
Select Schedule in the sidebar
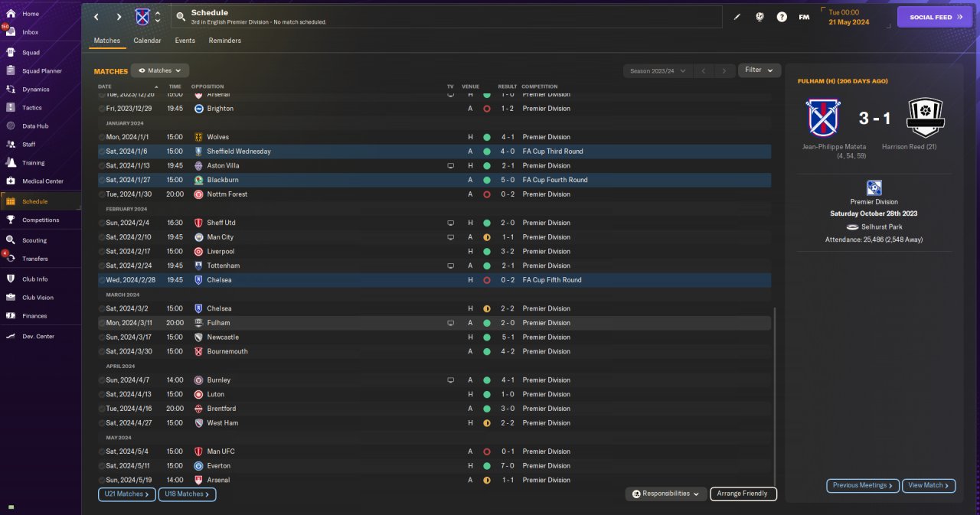[41, 201]
